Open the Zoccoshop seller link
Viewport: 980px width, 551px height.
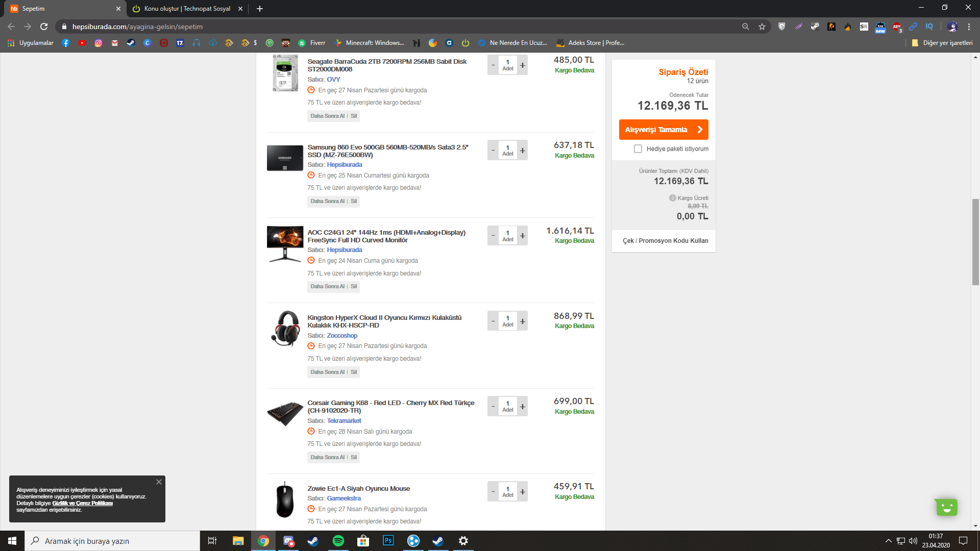coord(342,336)
